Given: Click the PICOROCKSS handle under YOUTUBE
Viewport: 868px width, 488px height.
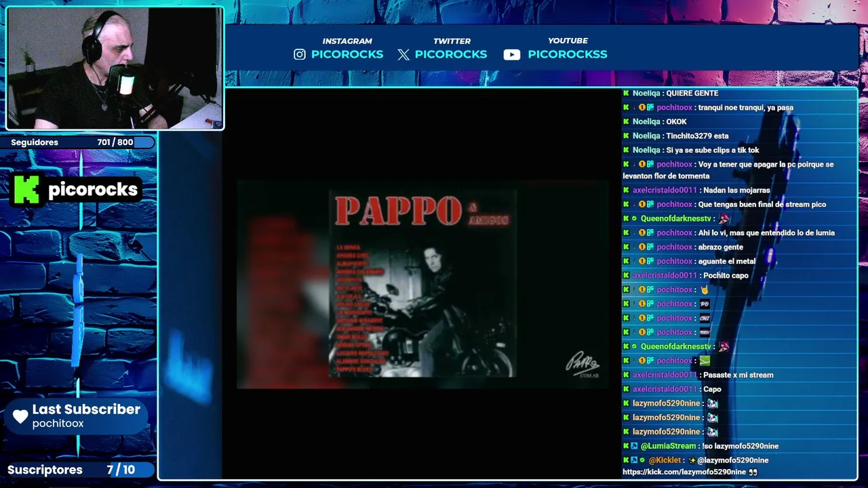Looking at the screenshot, I should 568,54.
